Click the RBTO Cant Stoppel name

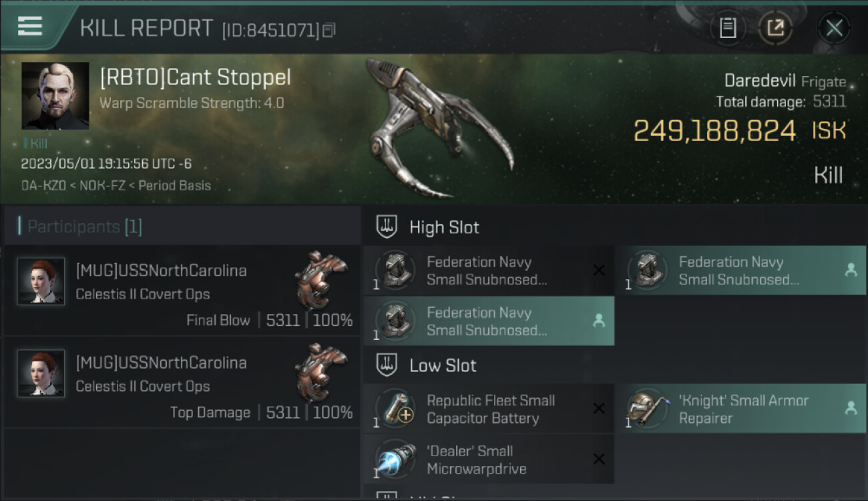click(195, 77)
